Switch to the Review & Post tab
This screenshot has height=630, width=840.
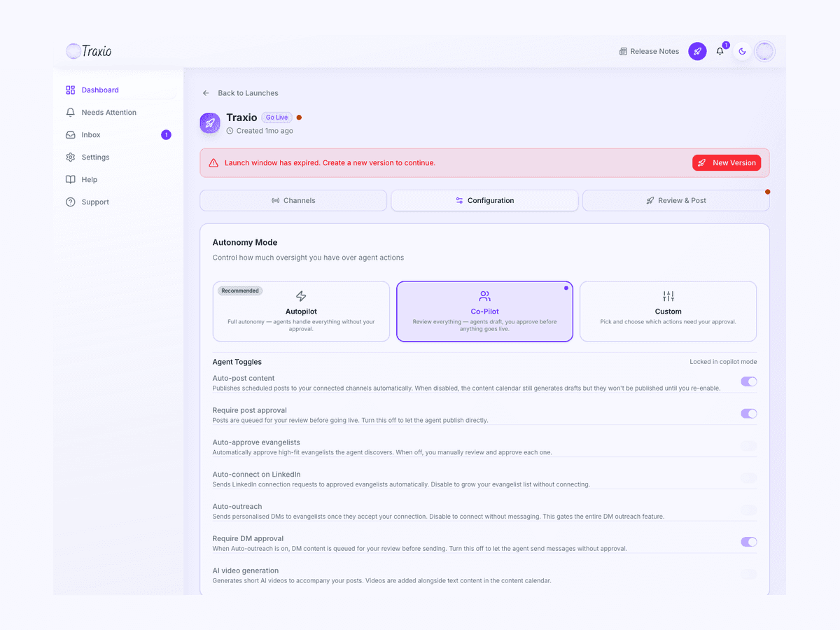pos(675,200)
